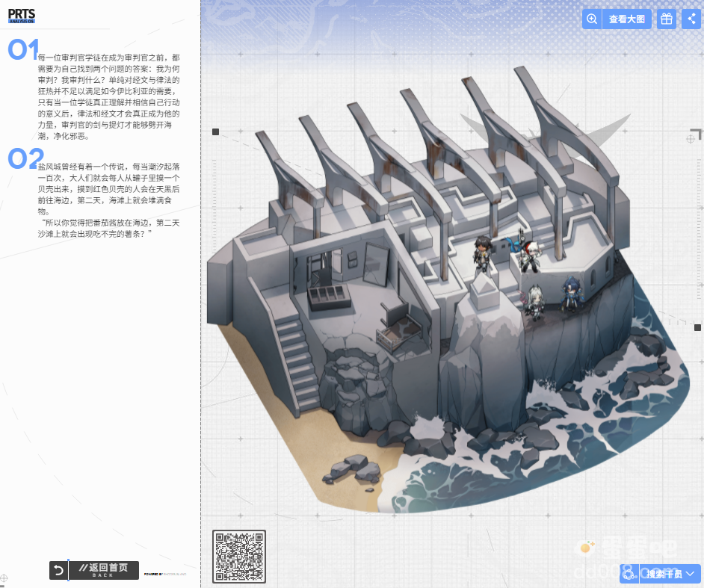This screenshot has height=588, width=704.
Task: Click the quote “所以你觉得把番茄酱放在海边
Action: coord(108,228)
